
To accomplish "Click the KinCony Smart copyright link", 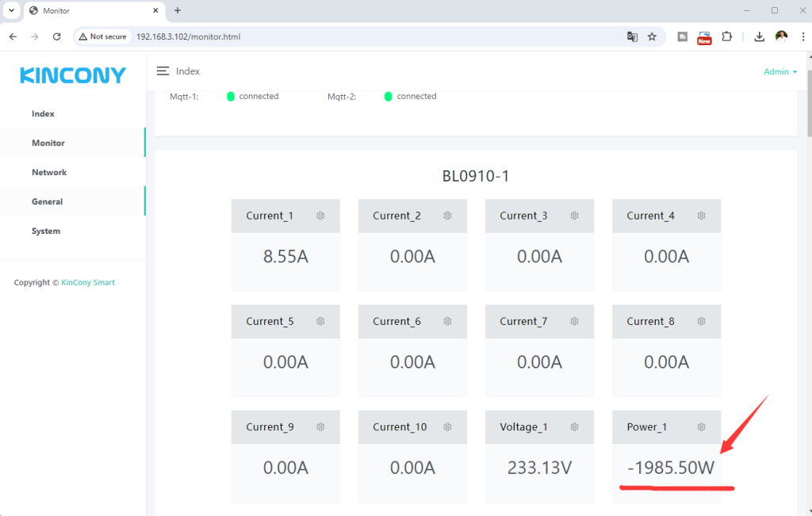I will [x=88, y=282].
